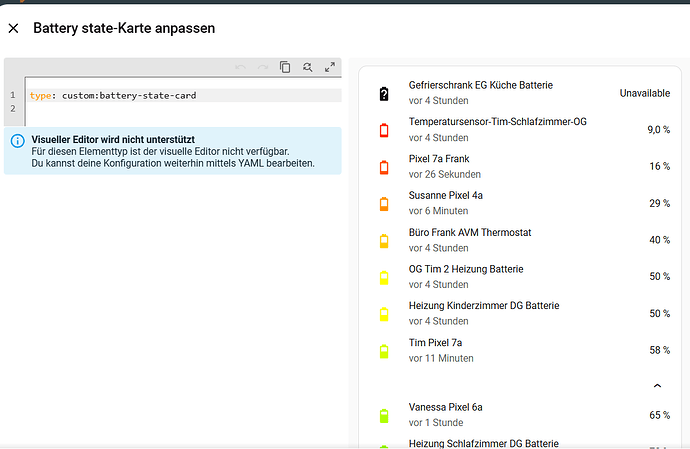Click the undo icon in code editor toolbar
690x449 pixels.
(x=240, y=67)
